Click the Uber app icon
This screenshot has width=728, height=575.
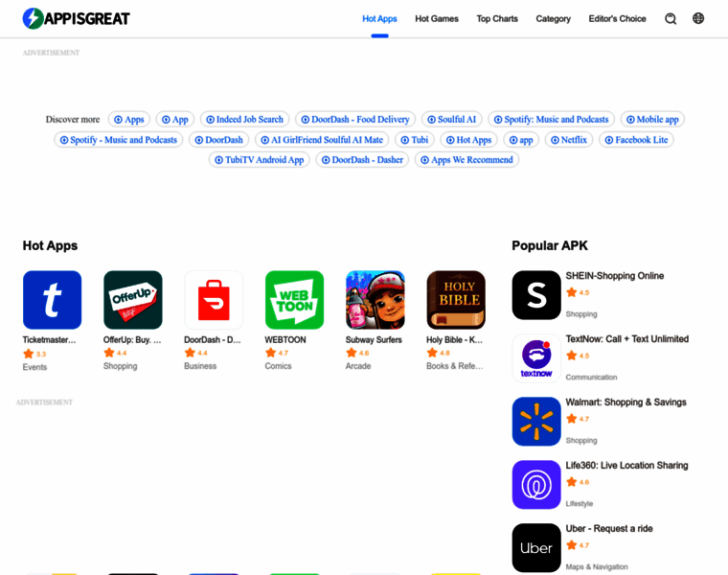(536, 547)
